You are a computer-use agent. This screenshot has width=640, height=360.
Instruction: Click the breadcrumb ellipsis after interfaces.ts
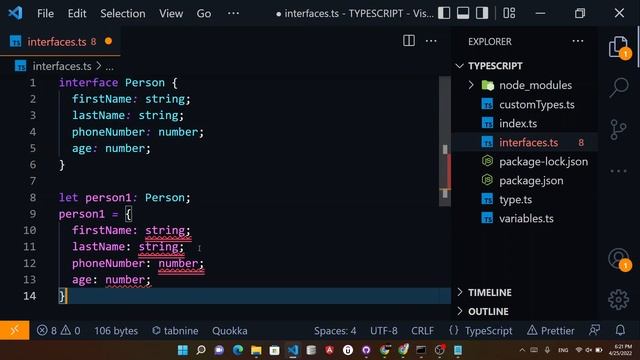pyautogui.click(x=109, y=67)
